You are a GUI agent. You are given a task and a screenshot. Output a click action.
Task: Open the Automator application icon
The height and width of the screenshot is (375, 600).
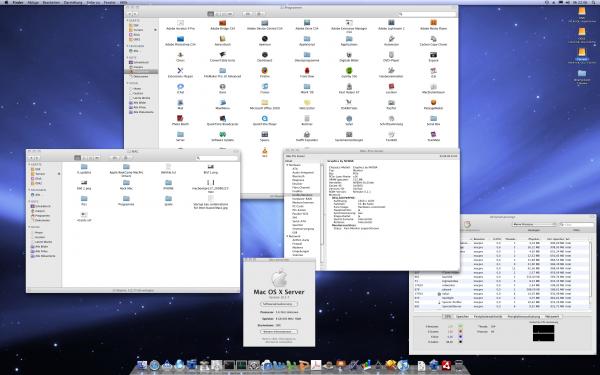pyautogui.click(x=391, y=39)
